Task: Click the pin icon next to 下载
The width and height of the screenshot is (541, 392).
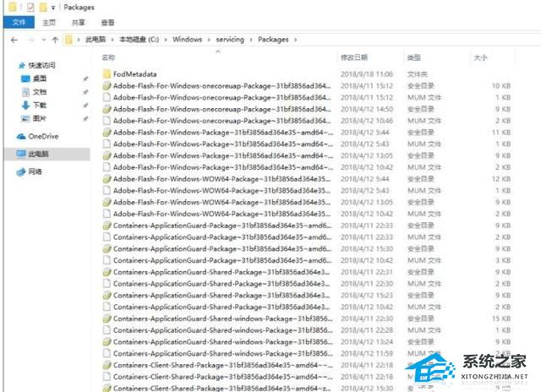Action: pyautogui.click(x=85, y=106)
